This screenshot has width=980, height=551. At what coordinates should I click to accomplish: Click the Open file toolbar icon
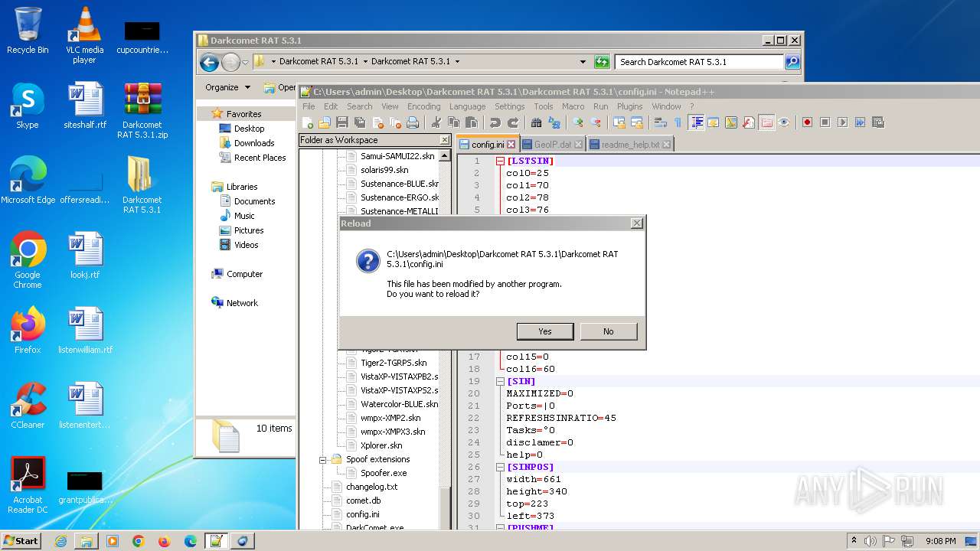coord(324,122)
